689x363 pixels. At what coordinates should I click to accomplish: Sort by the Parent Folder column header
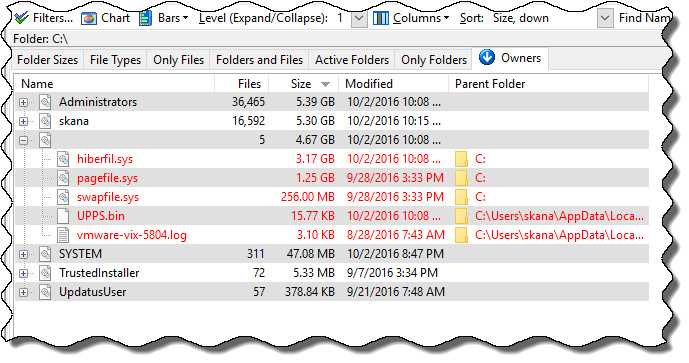[548, 84]
